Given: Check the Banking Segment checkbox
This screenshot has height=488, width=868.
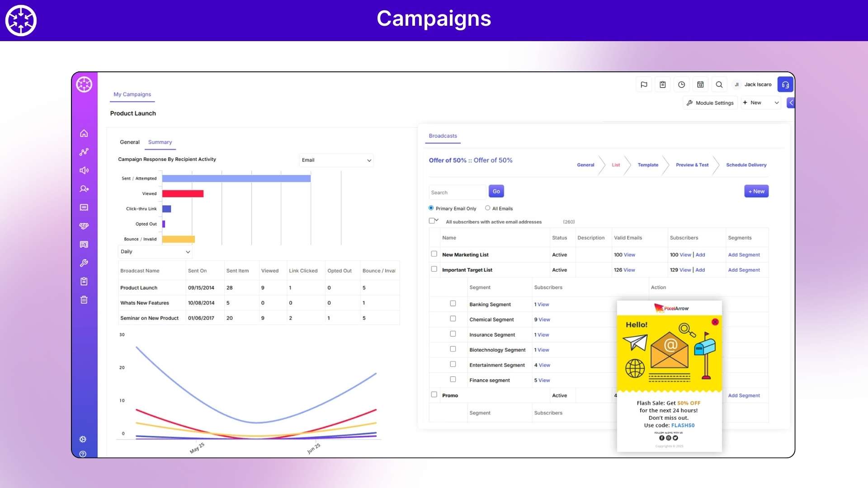Looking at the screenshot, I should 453,304.
